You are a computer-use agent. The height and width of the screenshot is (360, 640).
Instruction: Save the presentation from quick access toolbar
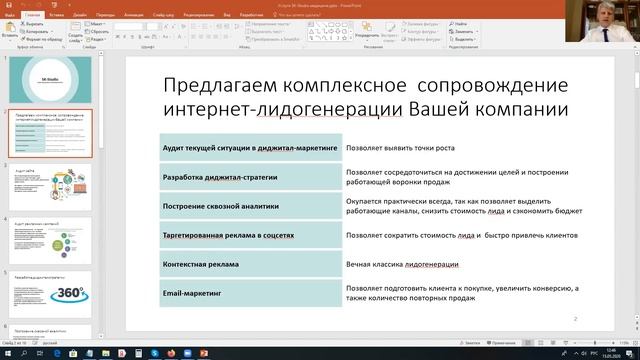tap(9, 5)
